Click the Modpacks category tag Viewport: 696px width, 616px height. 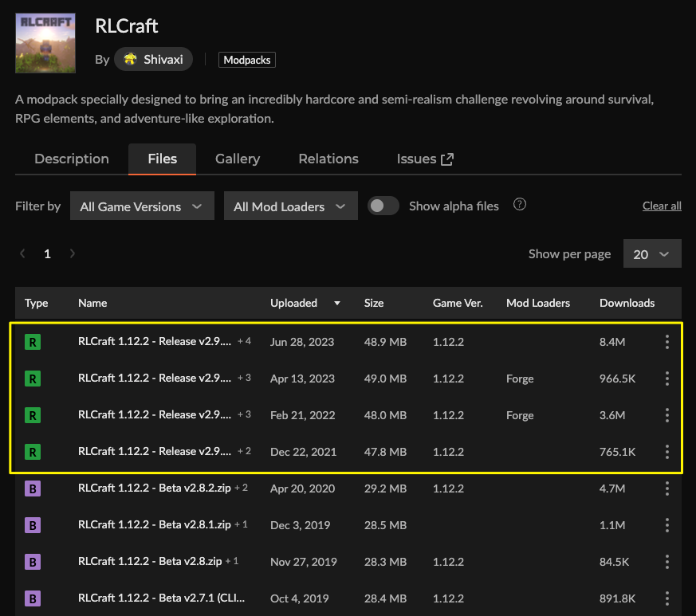pyautogui.click(x=247, y=60)
